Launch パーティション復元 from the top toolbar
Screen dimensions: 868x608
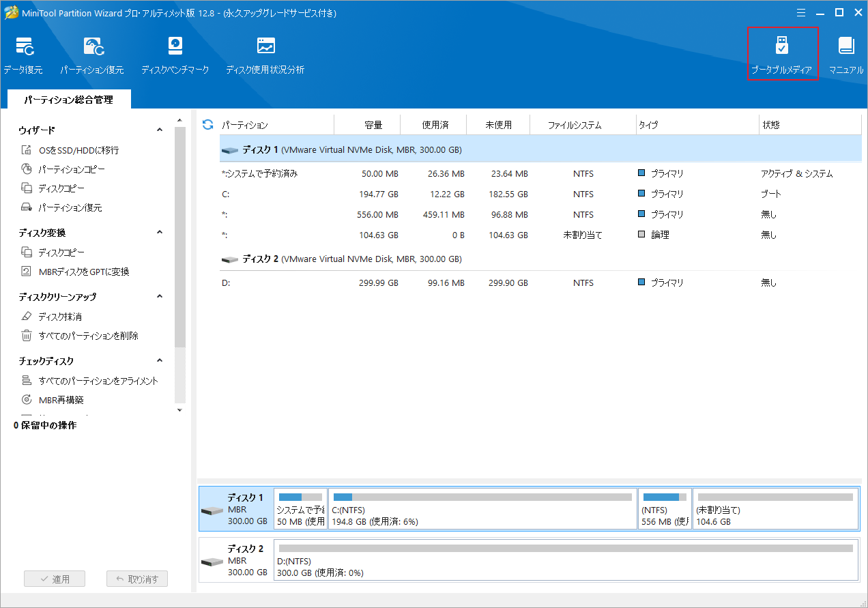pyautogui.click(x=92, y=56)
